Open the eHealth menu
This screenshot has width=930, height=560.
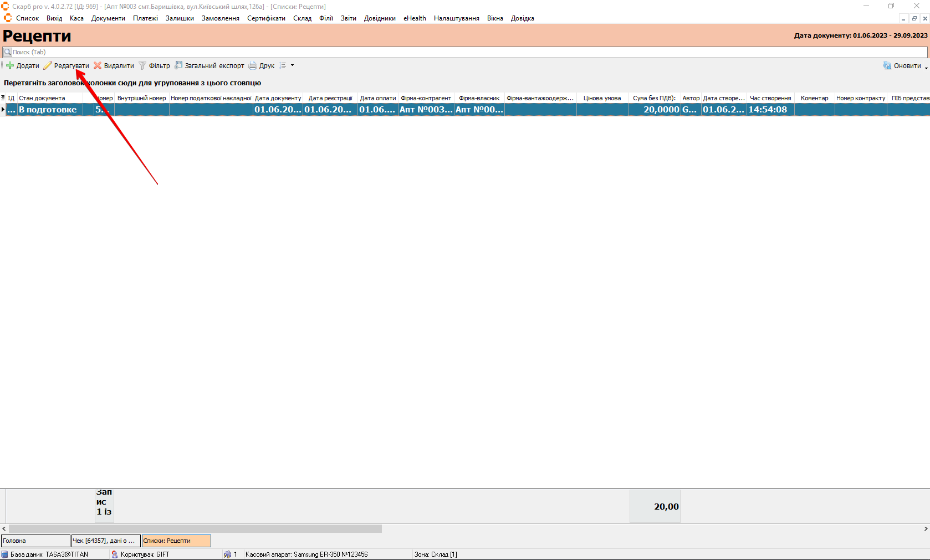click(415, 18)
